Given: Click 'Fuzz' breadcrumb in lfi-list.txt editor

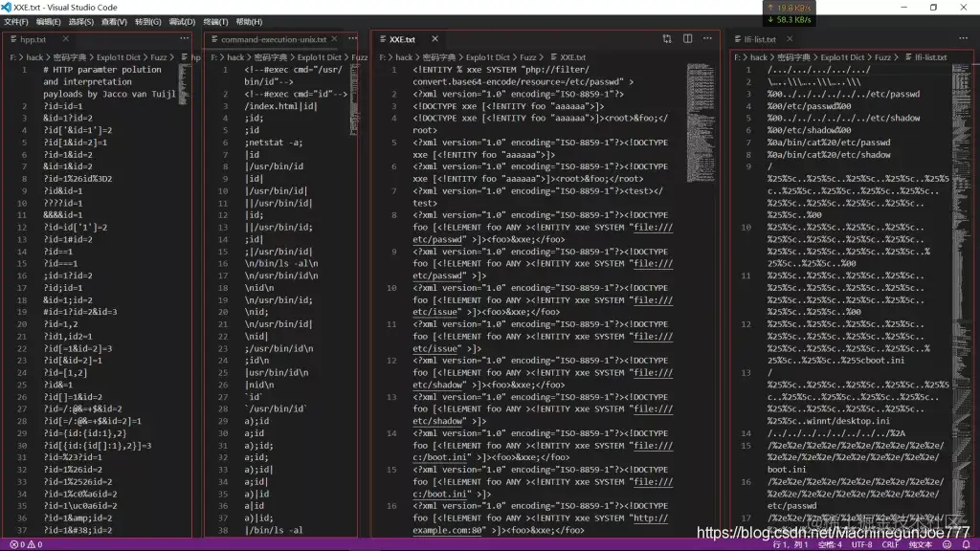Looking at the screenshot, I should coord(882,57).
